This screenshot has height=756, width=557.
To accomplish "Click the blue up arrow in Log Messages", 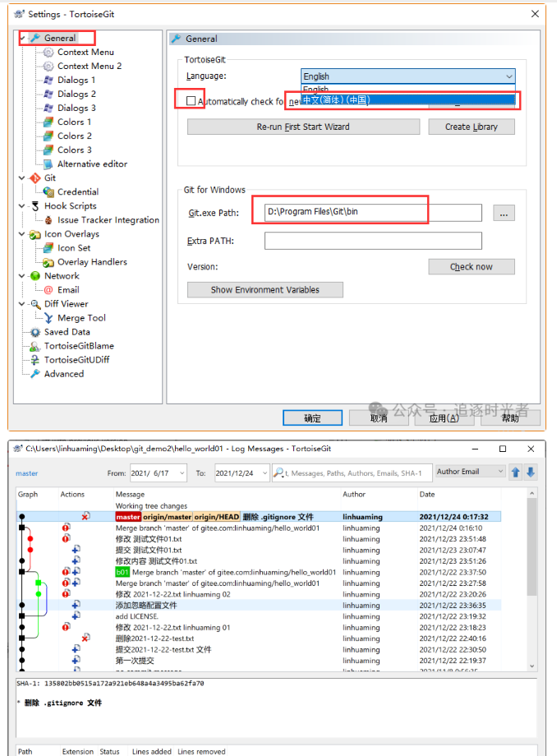I will point(516,472).
